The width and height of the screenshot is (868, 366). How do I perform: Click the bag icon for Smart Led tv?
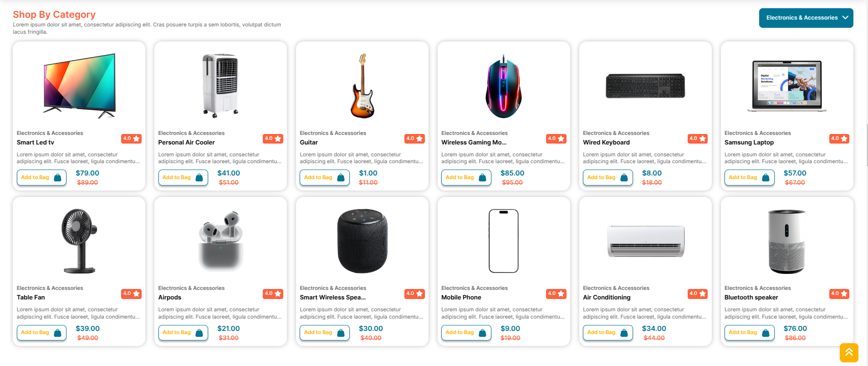pyautogui.click(x=58, y=178)
